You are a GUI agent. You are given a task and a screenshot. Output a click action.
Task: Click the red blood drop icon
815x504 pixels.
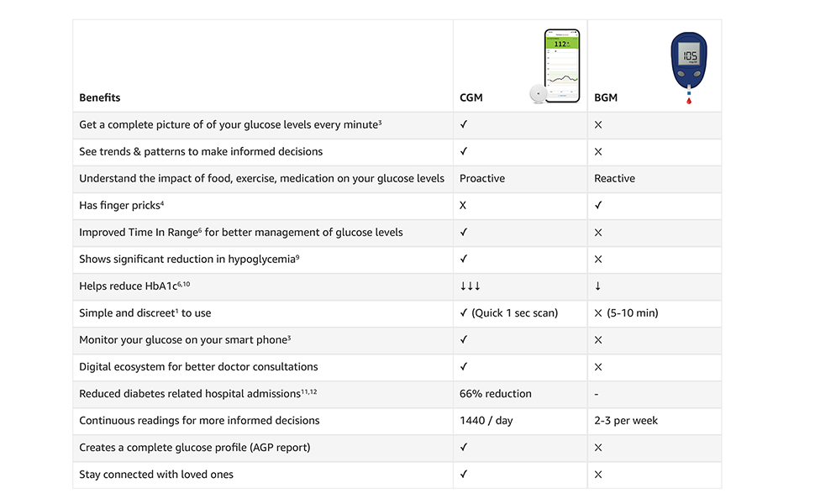689,100
